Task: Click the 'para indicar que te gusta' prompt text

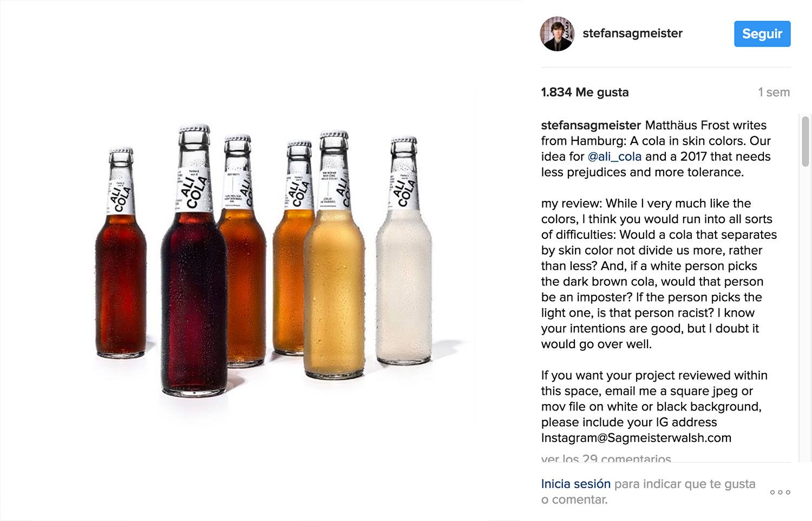Action: [x=685, y=484]
